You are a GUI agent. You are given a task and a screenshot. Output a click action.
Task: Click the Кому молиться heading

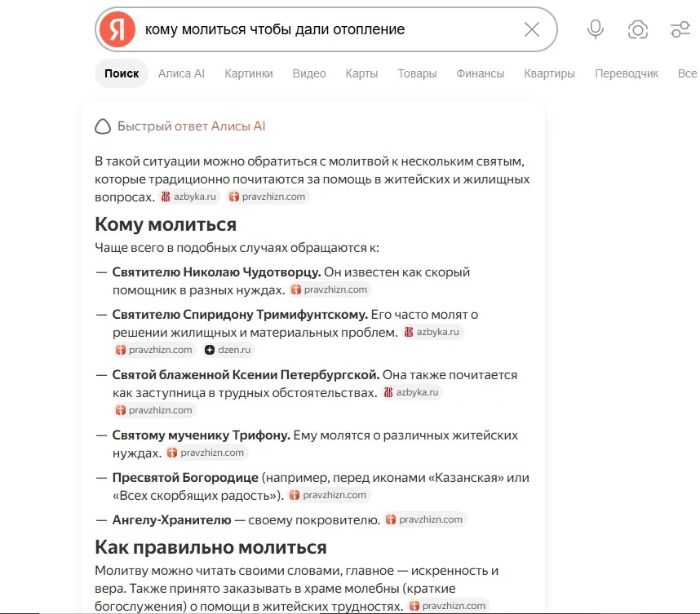pyautogui.click(x=166, y=224)
